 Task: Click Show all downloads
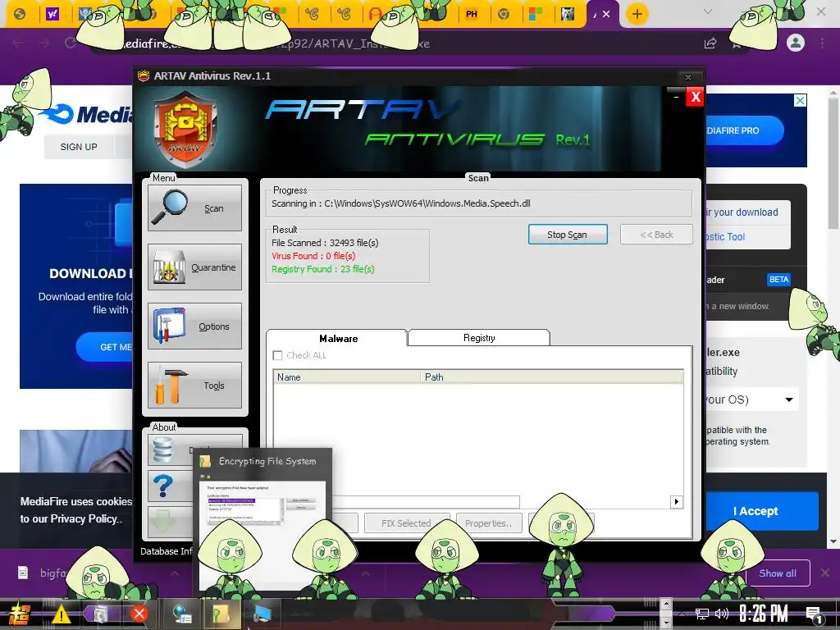tap(778, 573)
